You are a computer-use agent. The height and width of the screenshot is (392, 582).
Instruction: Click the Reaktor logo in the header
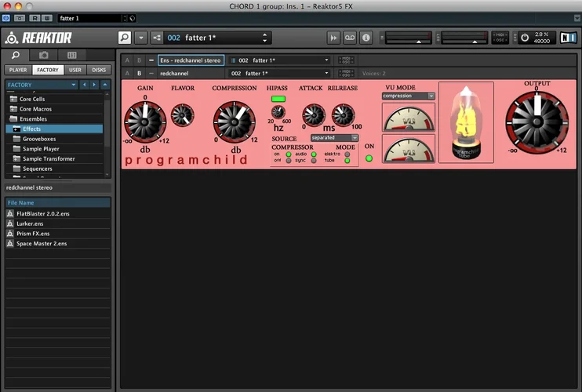pos(39,38)
